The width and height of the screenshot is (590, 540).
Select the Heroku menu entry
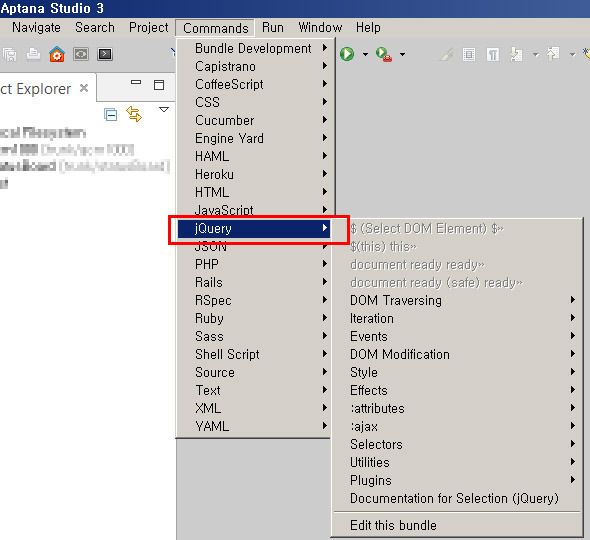click(x=254, y=174)
